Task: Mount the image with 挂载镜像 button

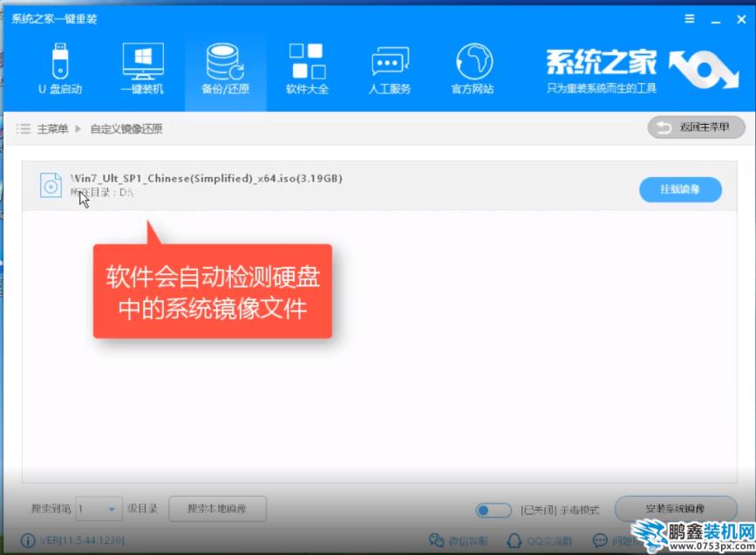Action: pos(680,189)
